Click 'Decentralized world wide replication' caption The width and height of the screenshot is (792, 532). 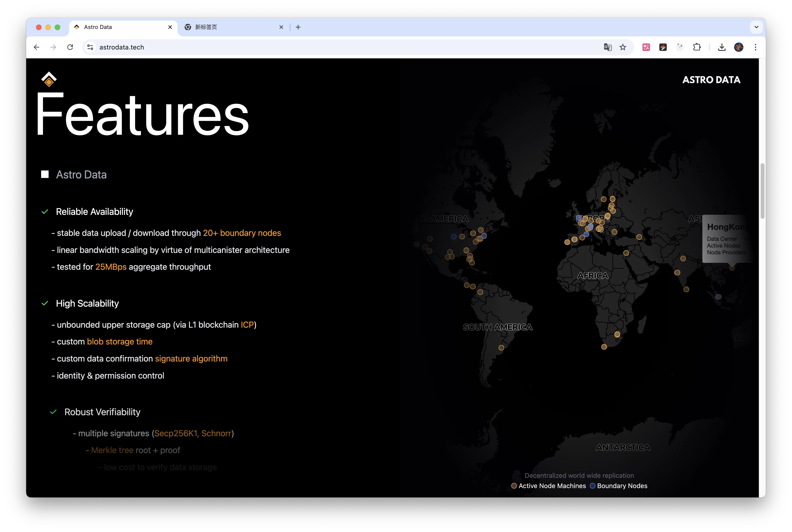pyautogui.click(x=579, y=476)
